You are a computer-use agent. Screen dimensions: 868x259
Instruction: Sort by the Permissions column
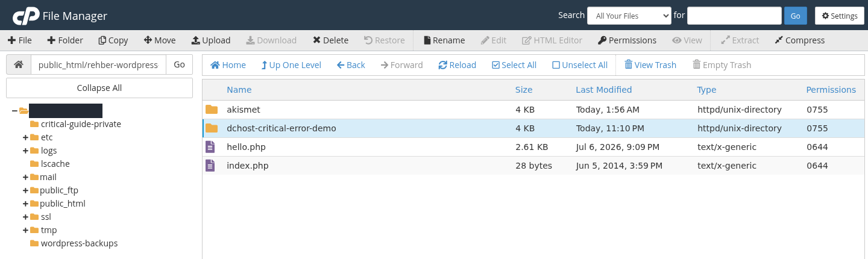pyautogui.click(x=831, y=90)
